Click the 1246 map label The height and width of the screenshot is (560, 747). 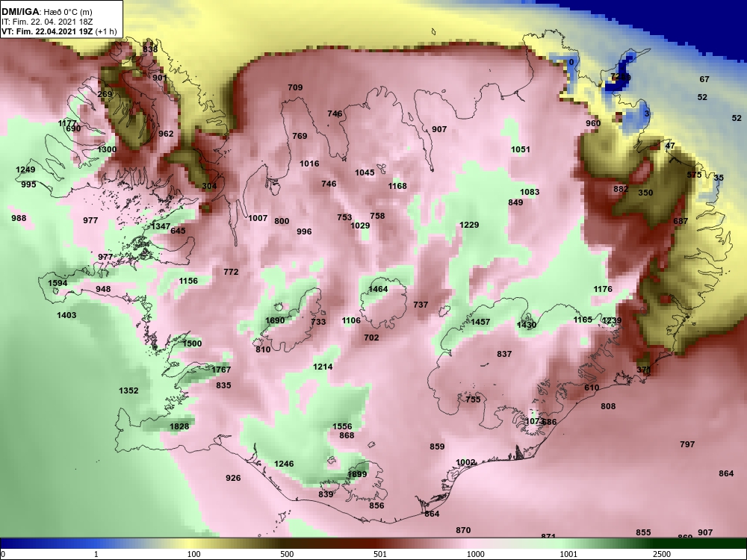pyautogui.click(x=284, y=464)
